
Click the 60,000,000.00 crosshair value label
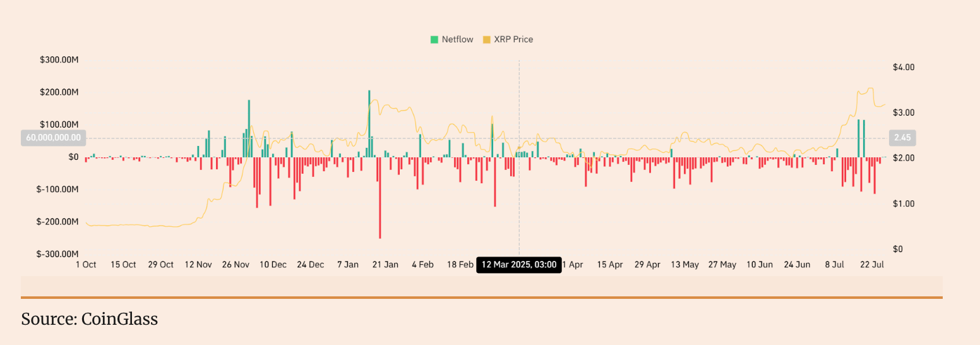tap(53, 138)
